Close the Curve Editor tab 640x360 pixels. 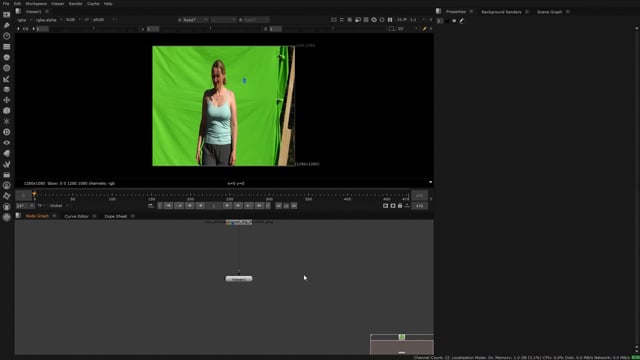[94, 216]
